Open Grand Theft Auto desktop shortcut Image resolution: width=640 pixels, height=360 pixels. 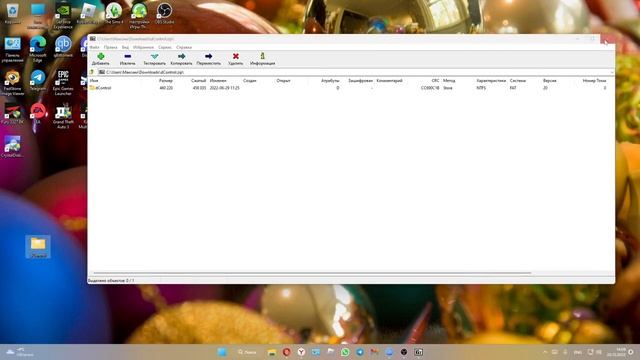pyautogui.click(x=63, y=116)
